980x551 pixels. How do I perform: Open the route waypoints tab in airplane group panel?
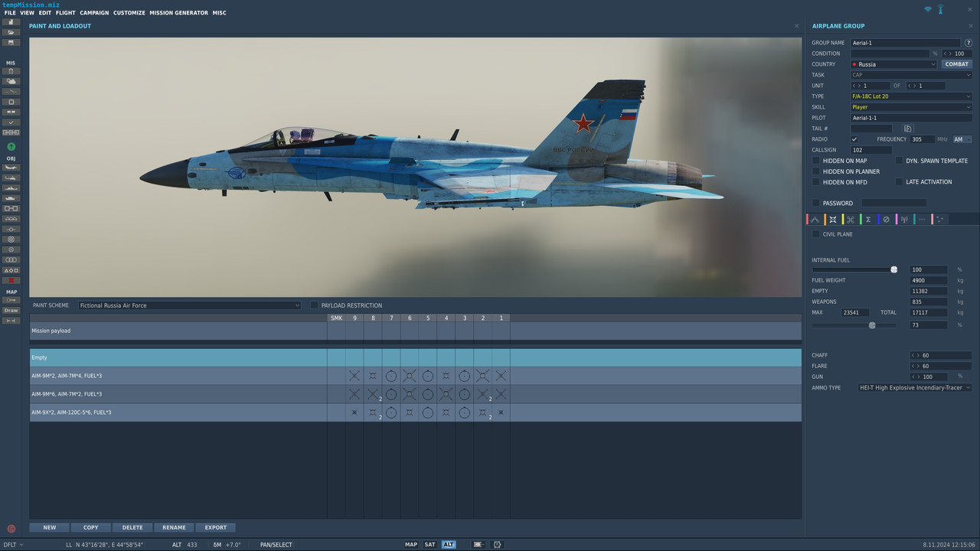[x=815, y=219]
